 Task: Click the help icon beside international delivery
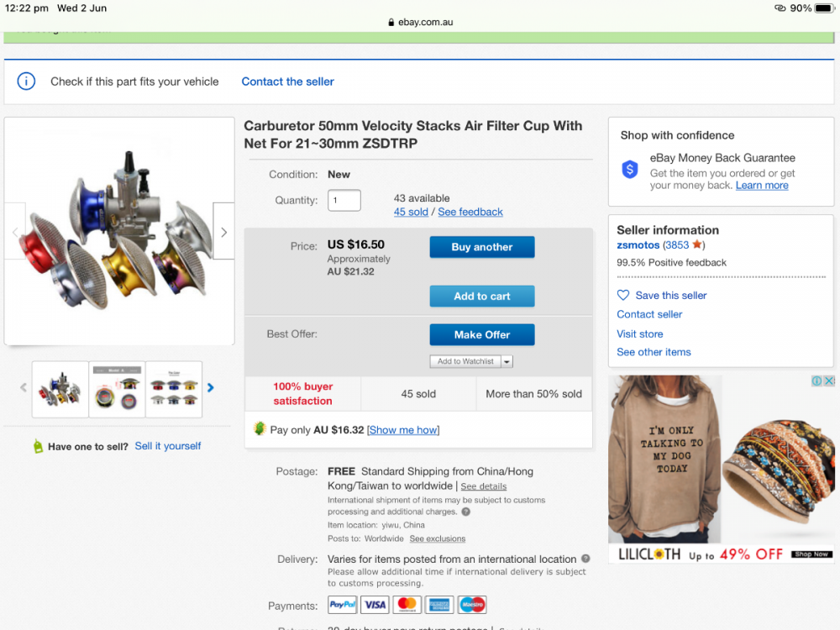coord(585,559)
